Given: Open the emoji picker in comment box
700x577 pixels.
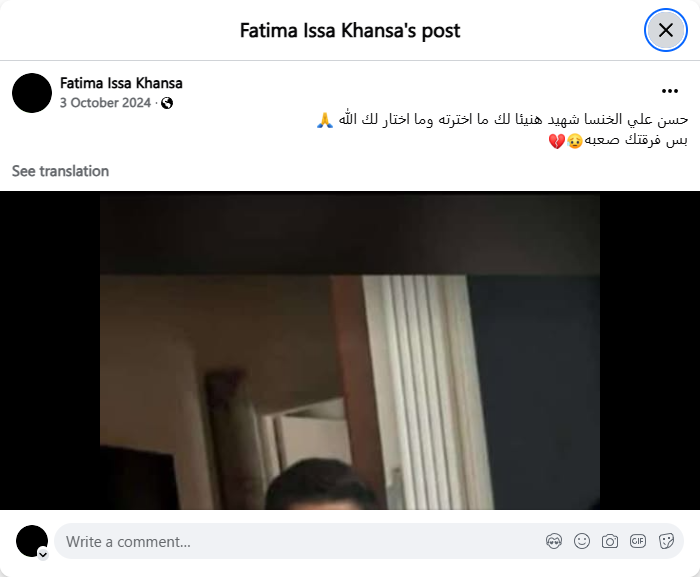Looking at the screenshot, I should pyautogui.click(x=582, y=541).
